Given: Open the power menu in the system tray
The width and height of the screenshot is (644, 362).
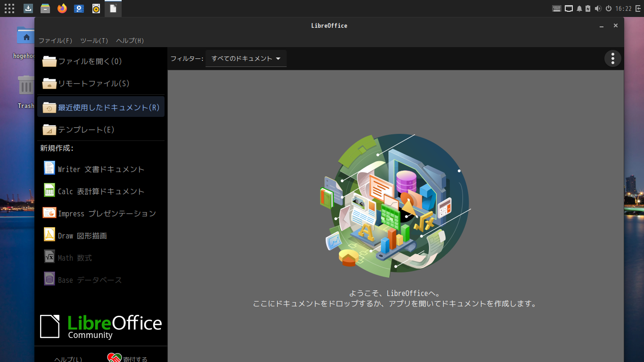Looking at the screenshot, I should (608, 8).
